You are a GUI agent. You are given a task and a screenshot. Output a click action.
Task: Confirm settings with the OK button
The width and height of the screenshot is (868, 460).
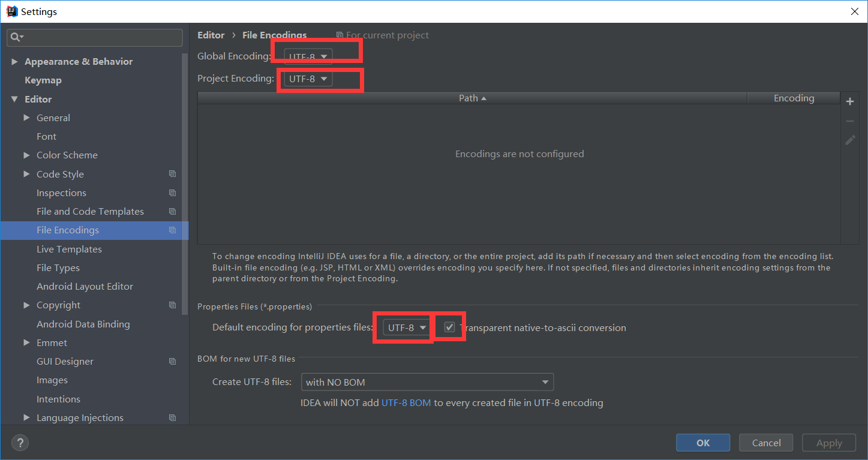(703, 443)
